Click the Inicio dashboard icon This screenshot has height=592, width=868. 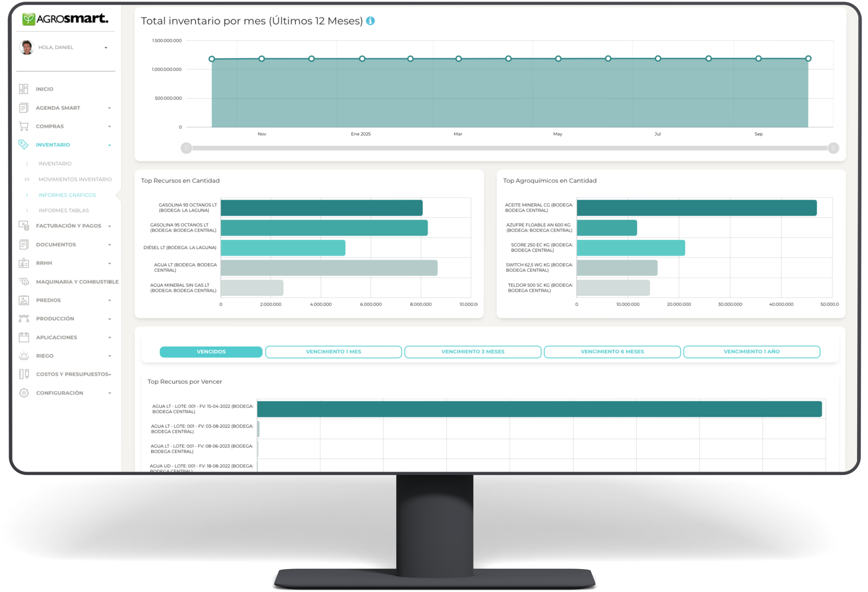tap(23, 89)
